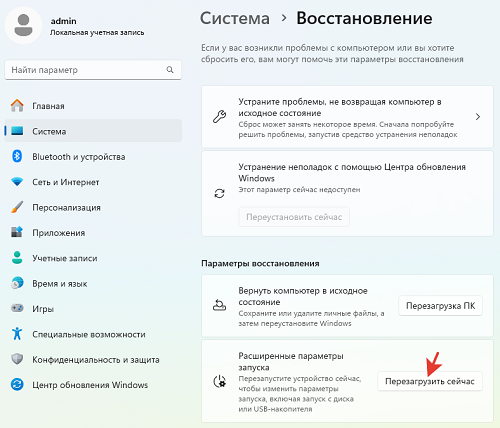500x428 pixels.
Task: Click the gamepad icon for Игры
Action: pyautogui.click(x=17, y=308)
